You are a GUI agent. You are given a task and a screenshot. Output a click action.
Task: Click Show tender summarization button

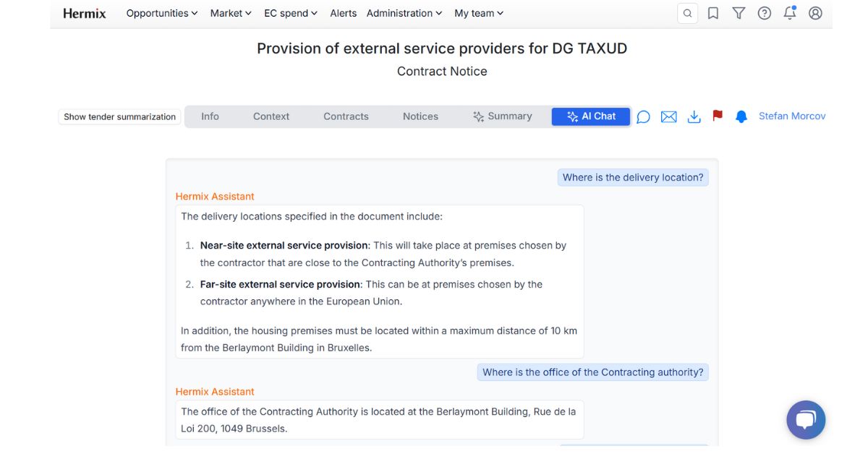click(x=119, y=116)
